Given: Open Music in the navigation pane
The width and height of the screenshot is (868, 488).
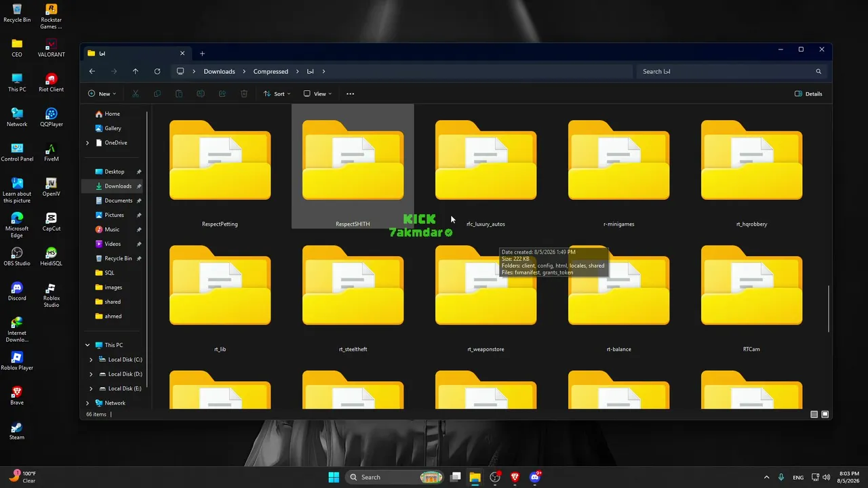Looking at the screenshot, I should click(x=113, y=229).
